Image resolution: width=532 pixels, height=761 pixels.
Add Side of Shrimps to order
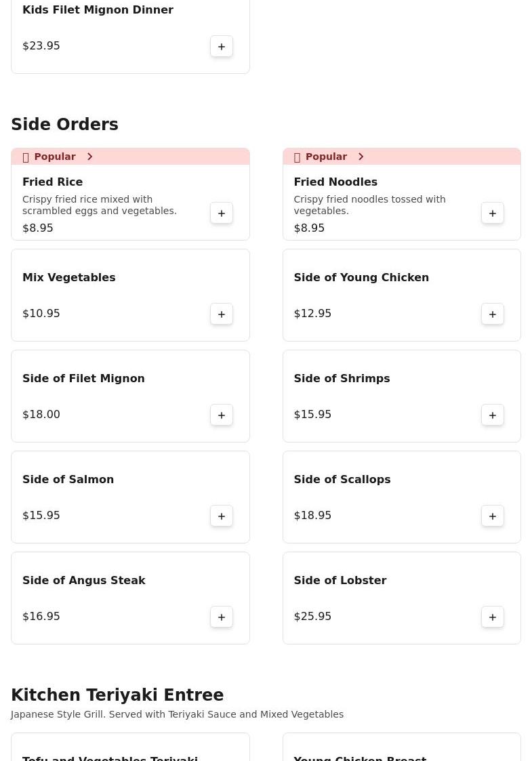(x=493, y=415)
